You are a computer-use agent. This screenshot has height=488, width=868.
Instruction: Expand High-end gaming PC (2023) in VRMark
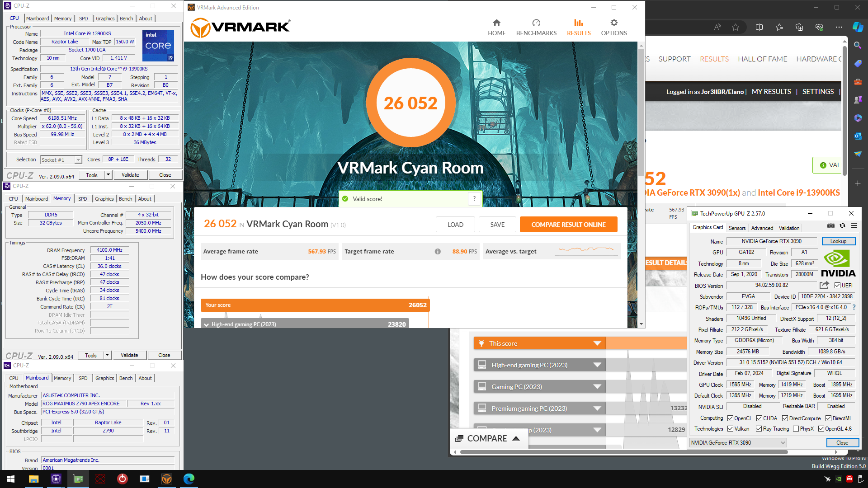pos(206,324)
